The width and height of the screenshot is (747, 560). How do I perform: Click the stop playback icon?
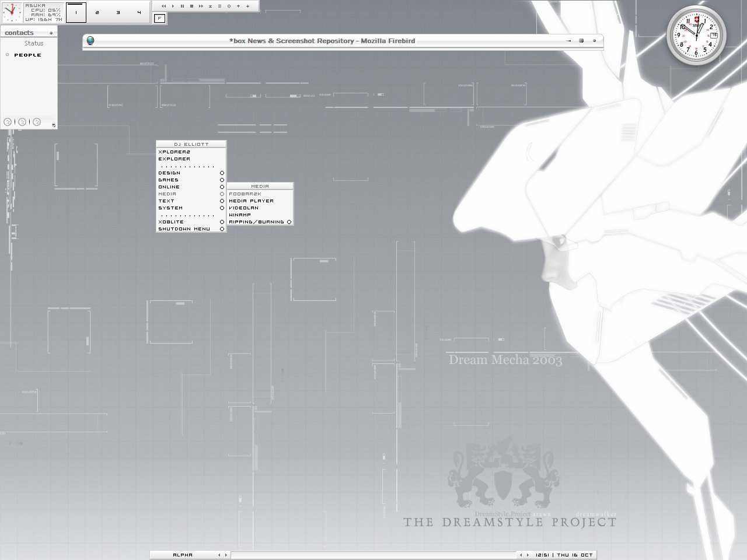[191, 6]
